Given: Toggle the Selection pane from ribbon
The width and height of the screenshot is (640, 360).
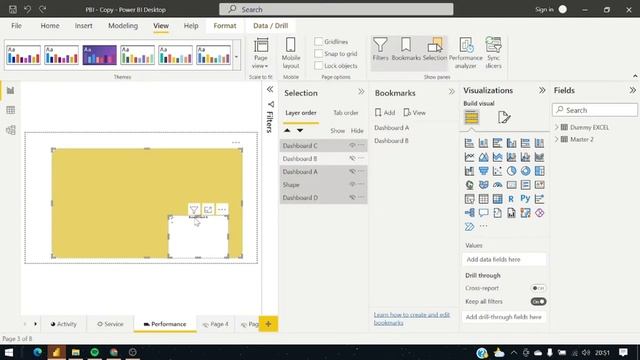Looking at the screenshot, I should [435, 49].
